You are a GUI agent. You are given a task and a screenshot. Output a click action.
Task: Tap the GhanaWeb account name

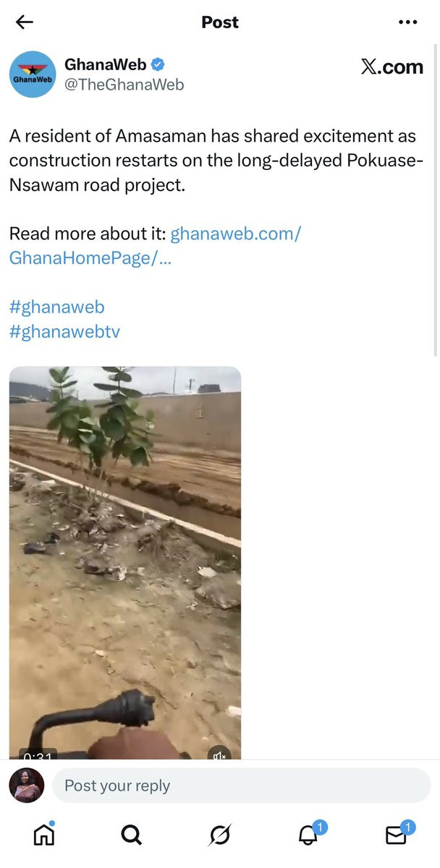click(x=106, y=64)
